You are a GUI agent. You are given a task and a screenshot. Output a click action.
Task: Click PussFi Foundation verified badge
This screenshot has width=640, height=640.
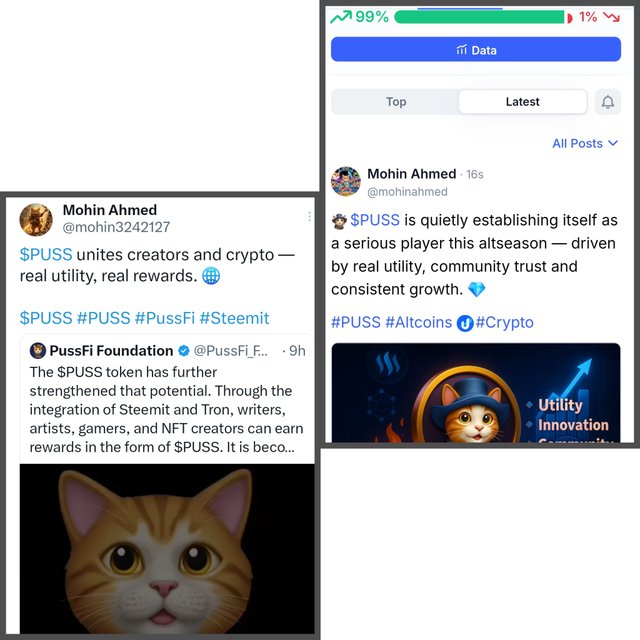point(184,351)
